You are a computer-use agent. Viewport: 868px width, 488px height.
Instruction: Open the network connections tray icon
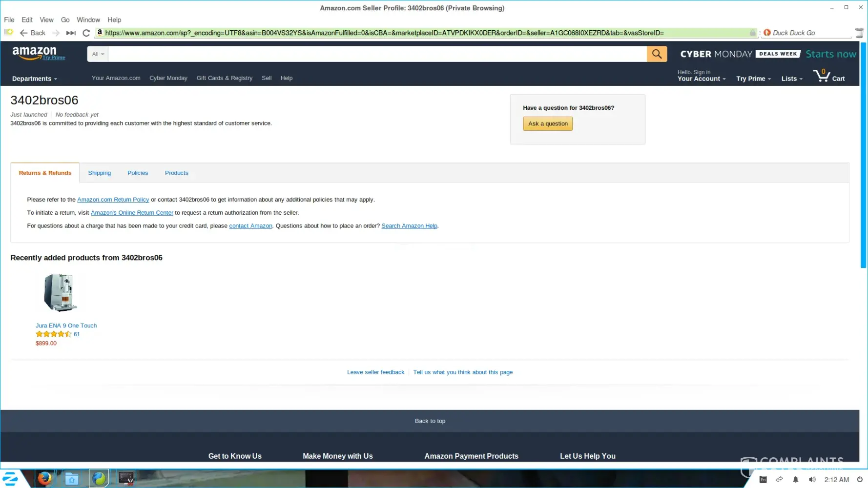tap(779, 480)
